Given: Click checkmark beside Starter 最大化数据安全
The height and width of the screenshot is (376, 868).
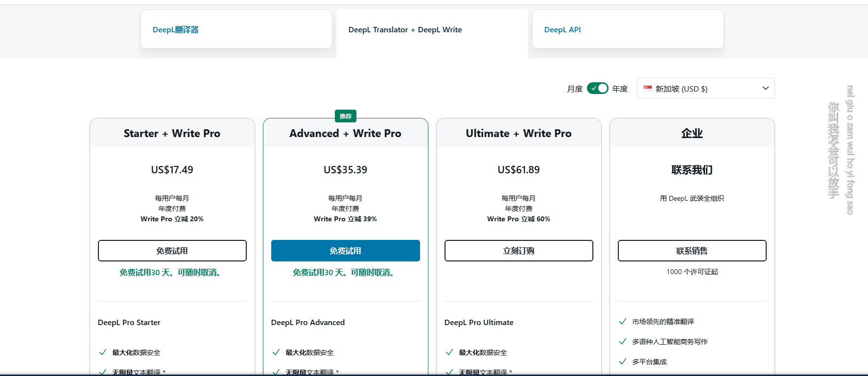Looking at the screenshot, I should tap(103, 352).
